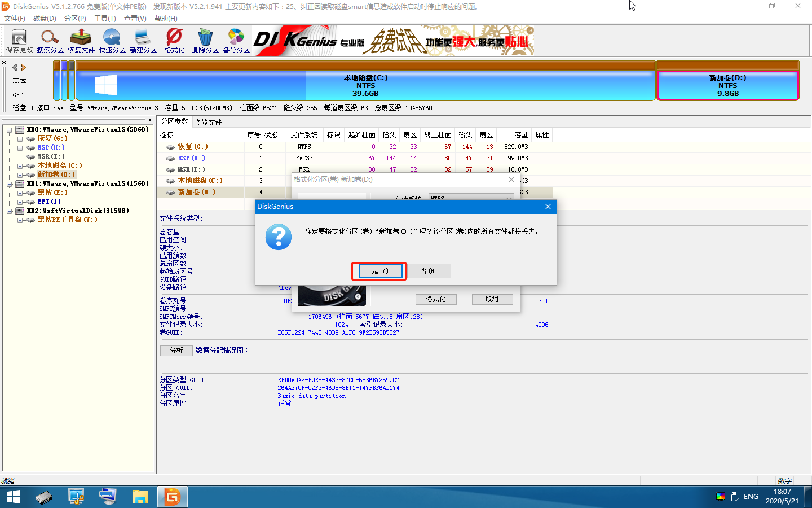Confirm formatting by clicking 是(Y)
Image resolution: width=812 pixels, height=508 pixels.
(379, 271)
